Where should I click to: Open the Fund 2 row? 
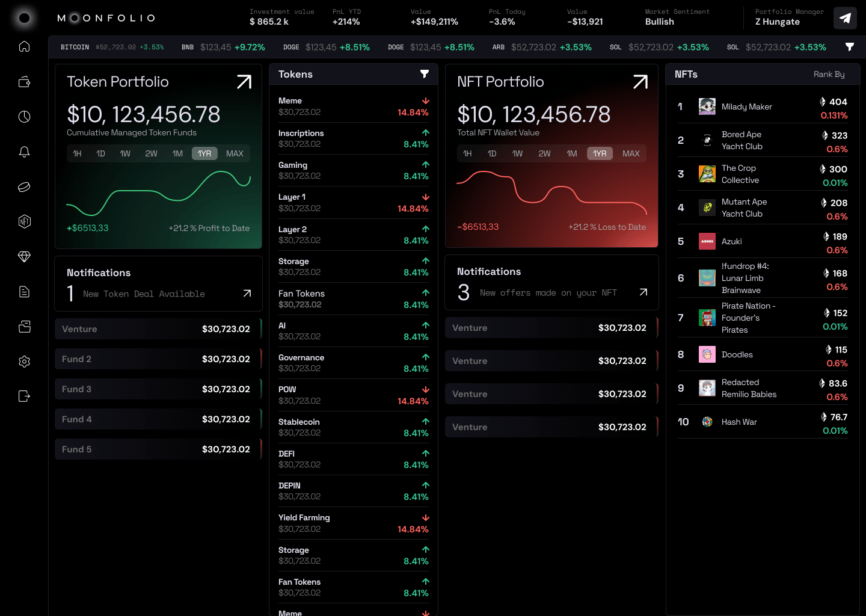(158, 359)
